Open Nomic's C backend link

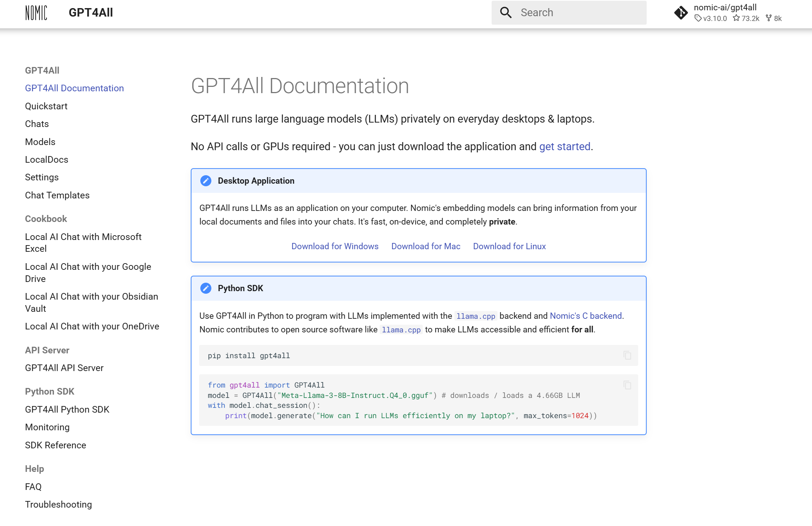586,316
